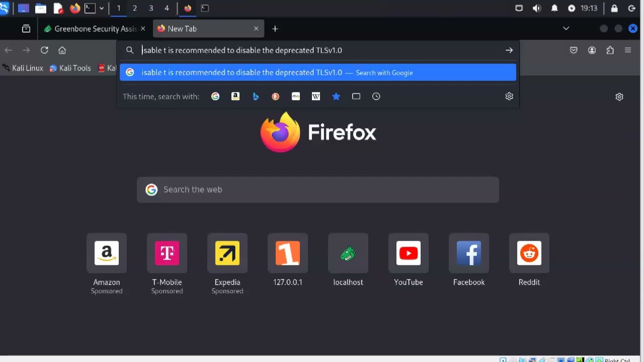The width and height of the screenshot is (644, 362).
Task: Open a new browser tab
Action: [x=275, y=29]
